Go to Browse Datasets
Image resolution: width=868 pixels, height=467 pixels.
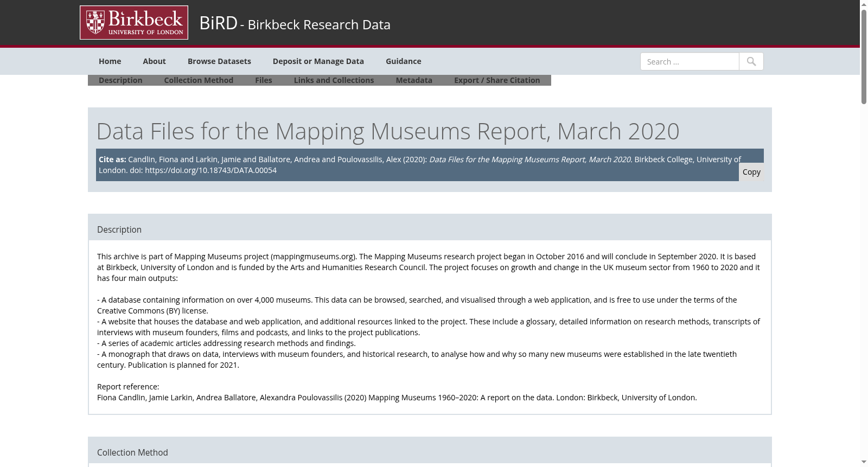click(x=219, y=61)
